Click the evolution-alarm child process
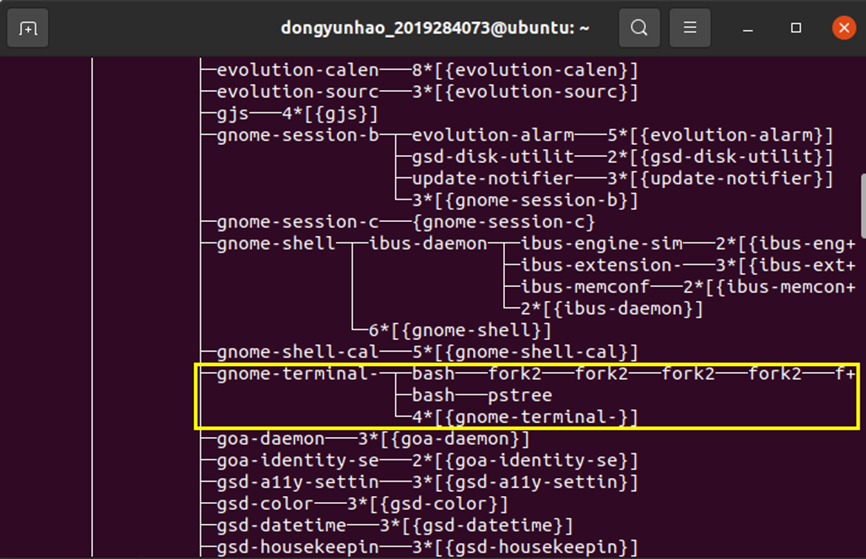 493,135
